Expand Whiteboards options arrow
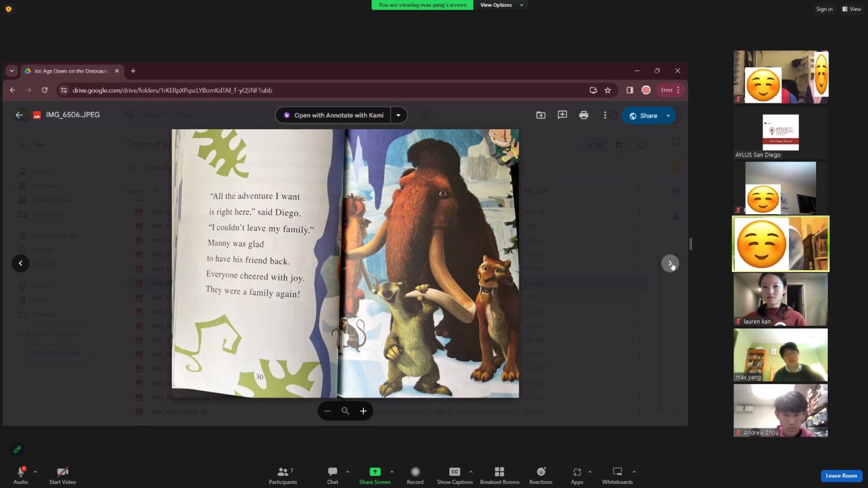Viewport: 868px width, 488px height. (634, 472)
